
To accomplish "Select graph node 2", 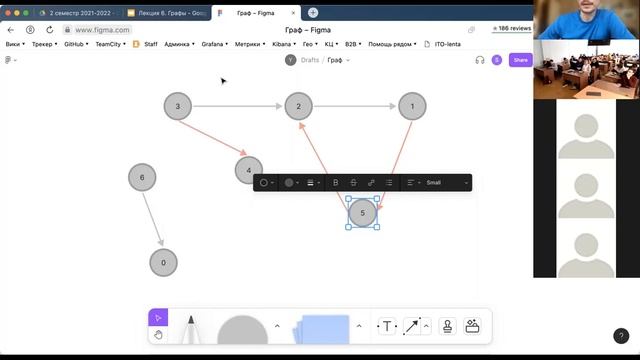I will (298, 106).
